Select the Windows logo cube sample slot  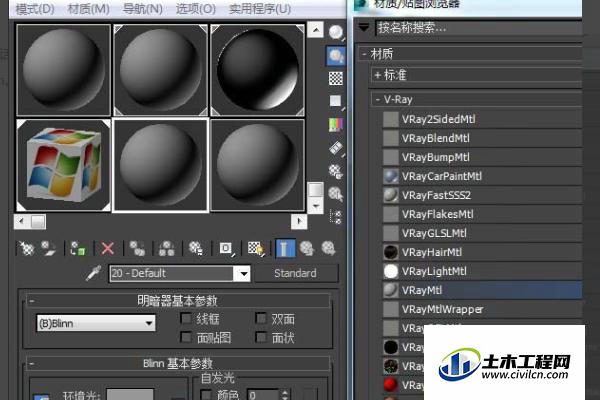coord(64,165)
